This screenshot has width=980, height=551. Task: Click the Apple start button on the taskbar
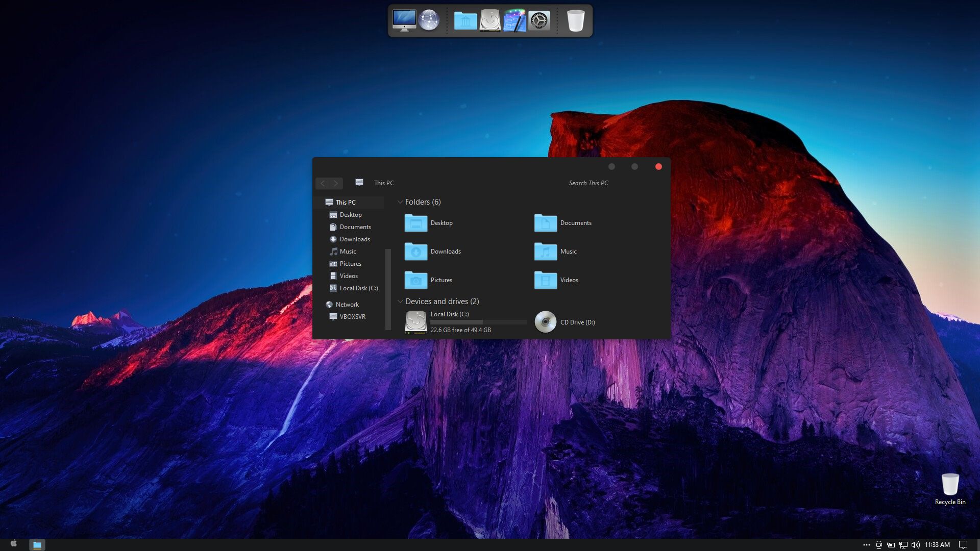(14, 544)
